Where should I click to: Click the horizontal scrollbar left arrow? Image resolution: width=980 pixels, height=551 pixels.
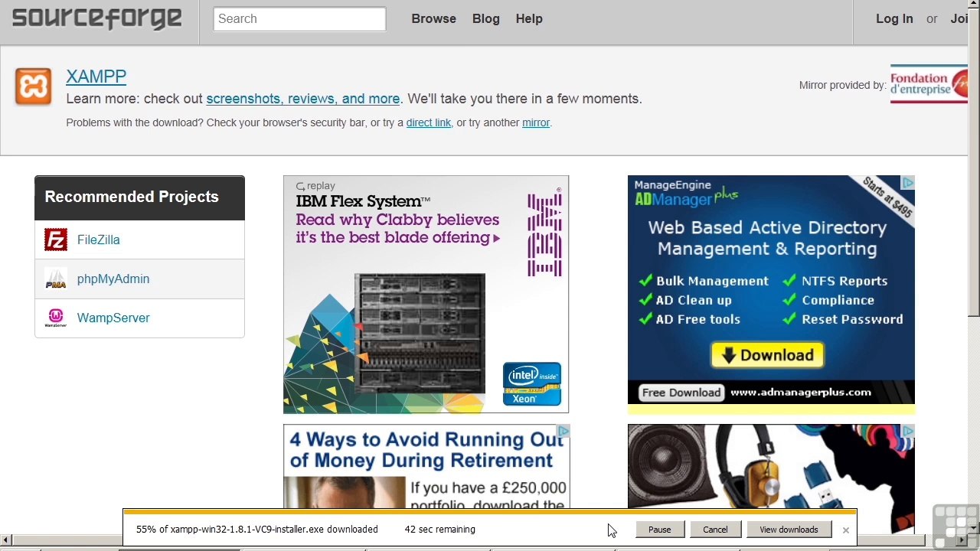[x=5, y=541]
